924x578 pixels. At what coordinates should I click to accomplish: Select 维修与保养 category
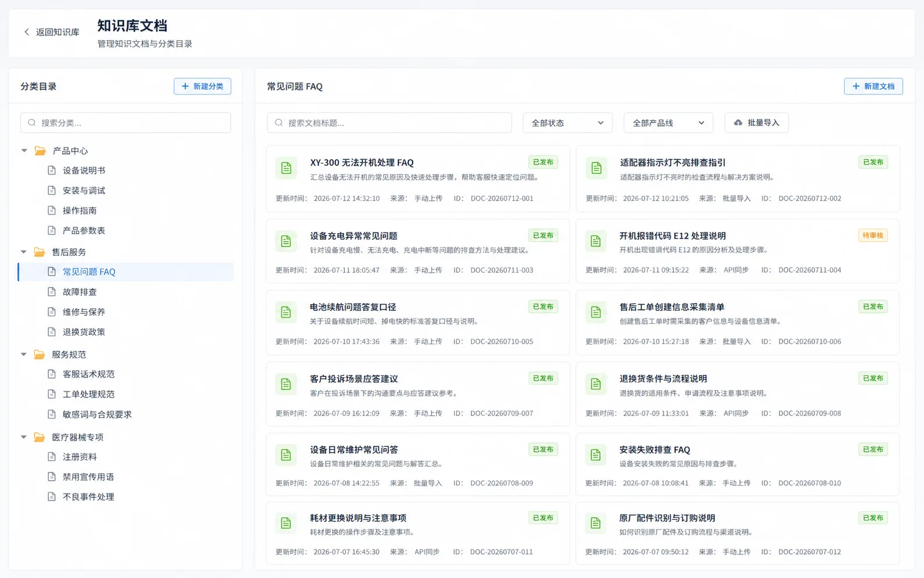pos(84,312)
